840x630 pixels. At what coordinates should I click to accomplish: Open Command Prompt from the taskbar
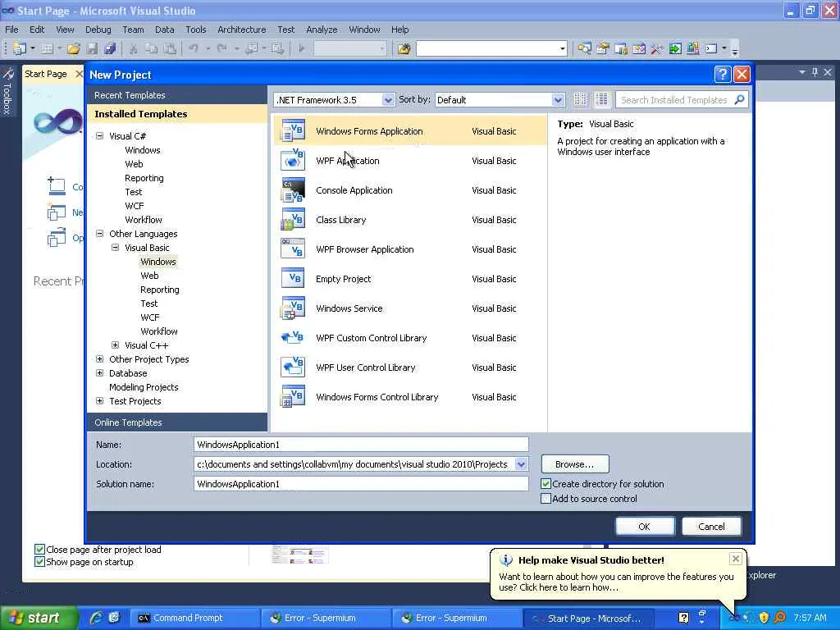(195, 618)
